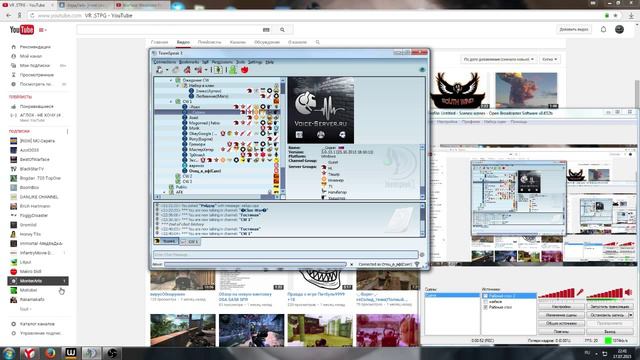The width and height of the screenshot is (640, 360).
Task: Open the TeamSpeak Self menu
Action: pos(205,62)
